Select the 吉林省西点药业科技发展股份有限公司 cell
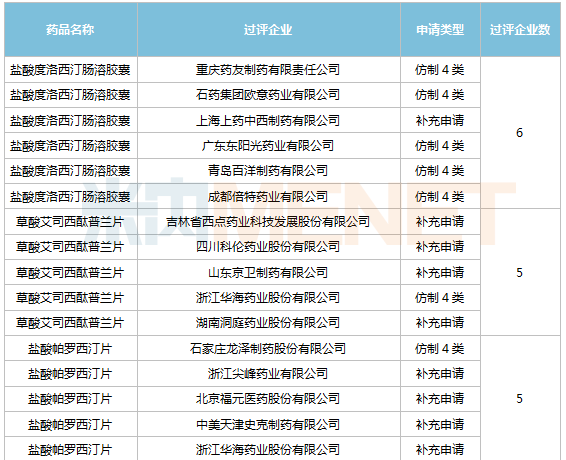Viewport: 566px width, 460px height. (x=269, y=222)
